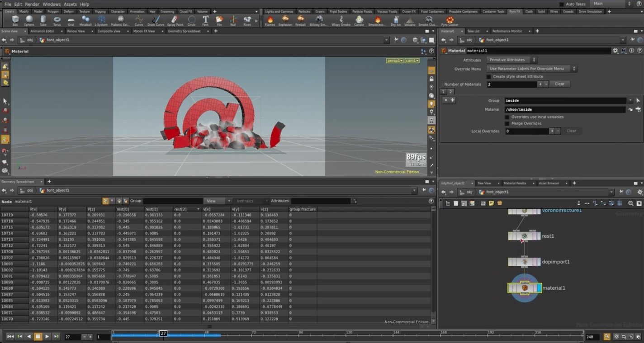This screenshot has height=343, width=644.
Task: Enable Create style sheet attribute
Action: [x=489, y=76]
